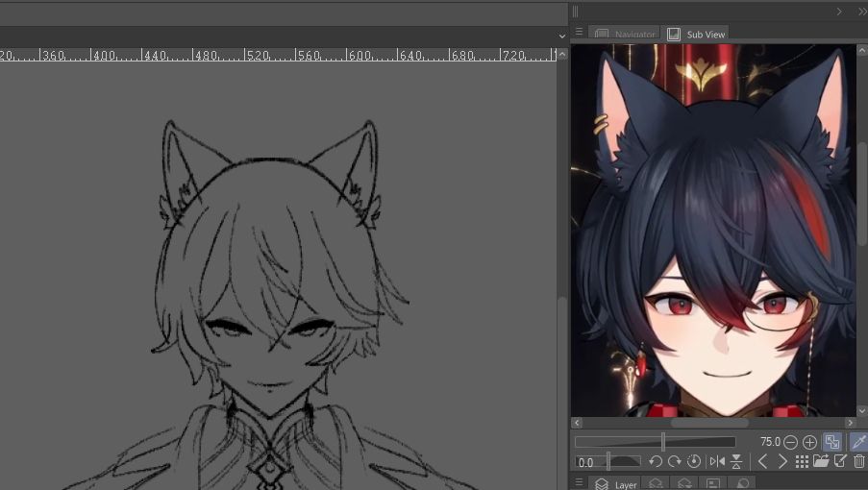Open the fourth layer-panel tab icon
The image size is (868, 490).
pos(713,484)
